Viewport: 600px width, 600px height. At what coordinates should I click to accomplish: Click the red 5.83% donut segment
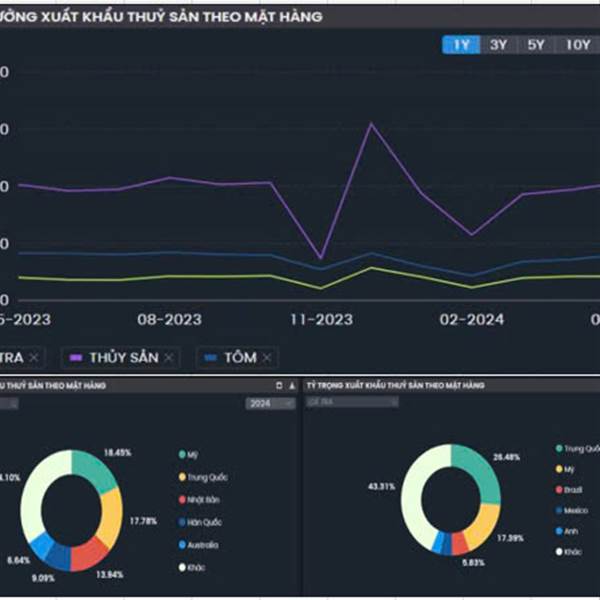(x=460, y=543)
